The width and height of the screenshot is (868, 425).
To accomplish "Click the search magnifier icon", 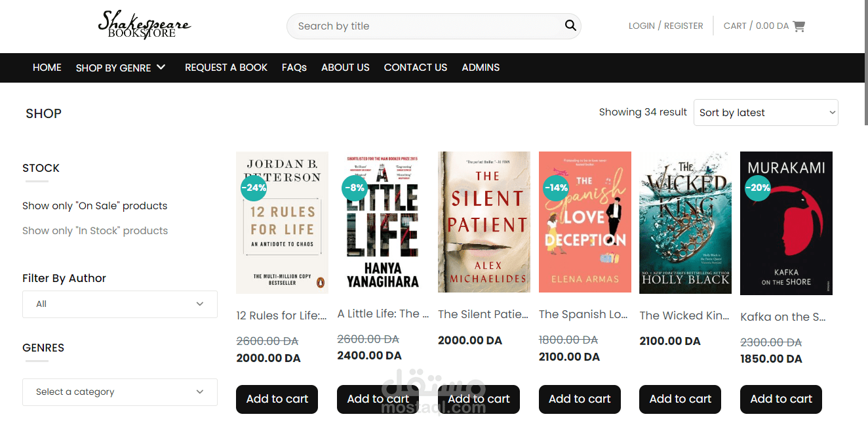I will (570, 26).
